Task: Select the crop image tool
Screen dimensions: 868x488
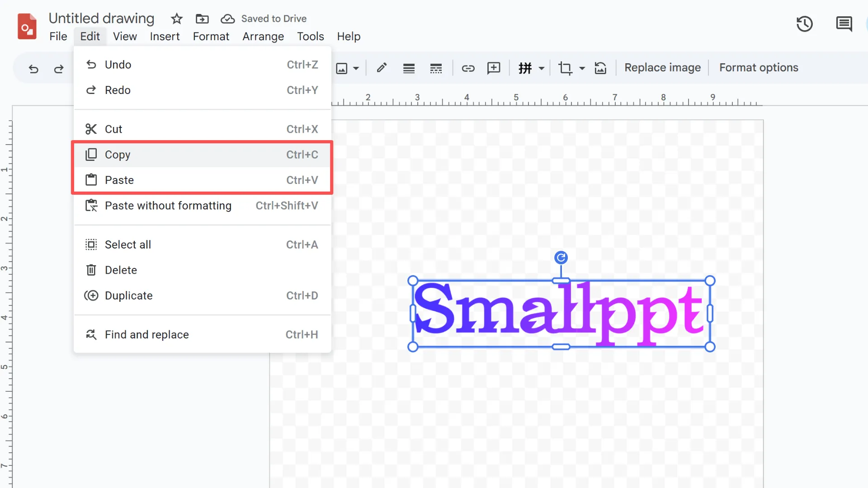Action: point(565,68)
